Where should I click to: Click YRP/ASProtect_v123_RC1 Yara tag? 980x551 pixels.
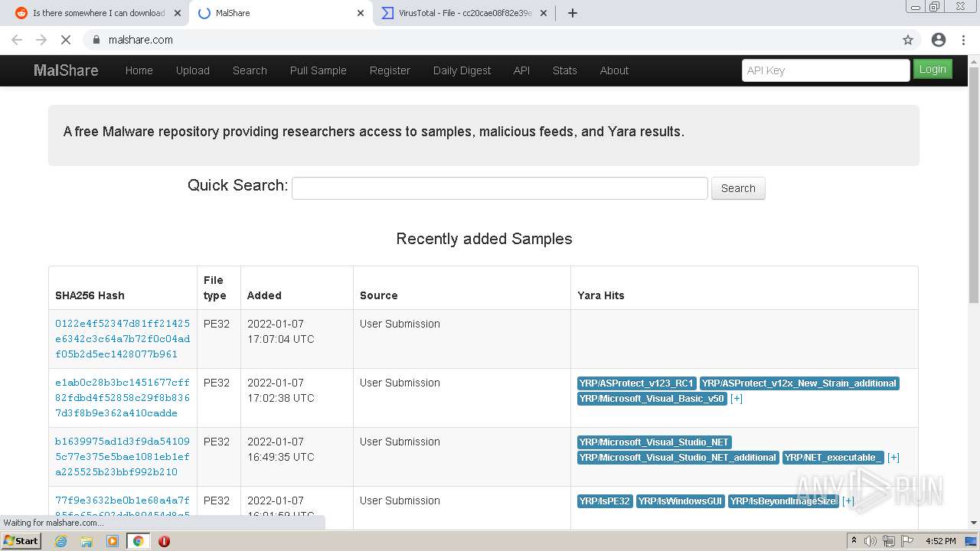pos(636,383)
